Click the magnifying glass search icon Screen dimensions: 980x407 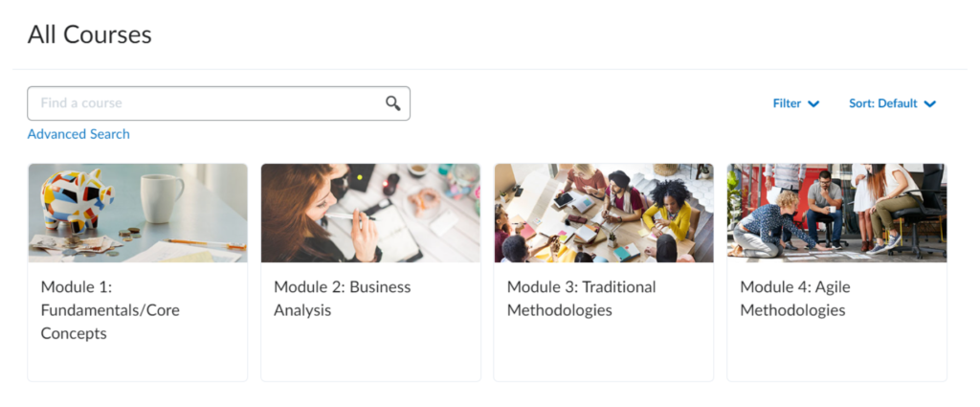point(392,103)
